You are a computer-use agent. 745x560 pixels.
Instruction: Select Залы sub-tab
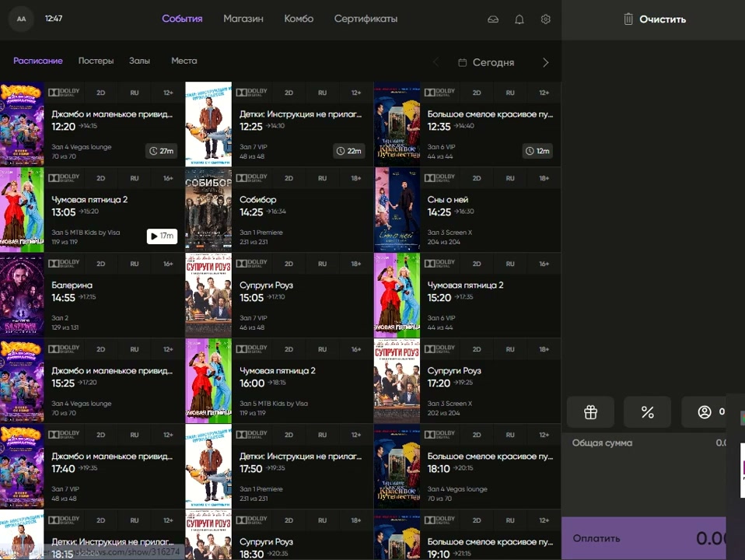[140, 61]
